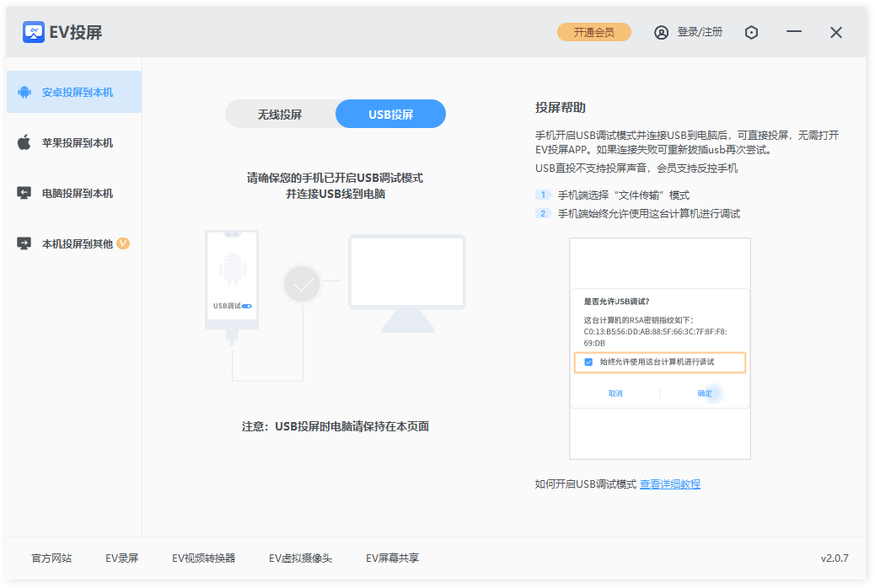This screenshot has width=875, height=588.
Task: Click the user avatar icon by 登录/注册
Action: coord(661,32)
